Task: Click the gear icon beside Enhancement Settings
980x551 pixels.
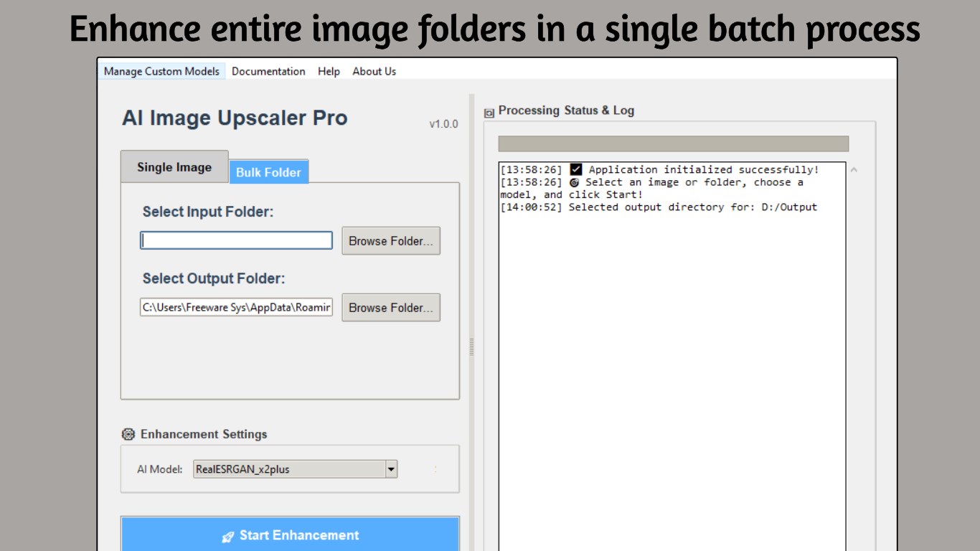Action: click(x=128, y=433)
